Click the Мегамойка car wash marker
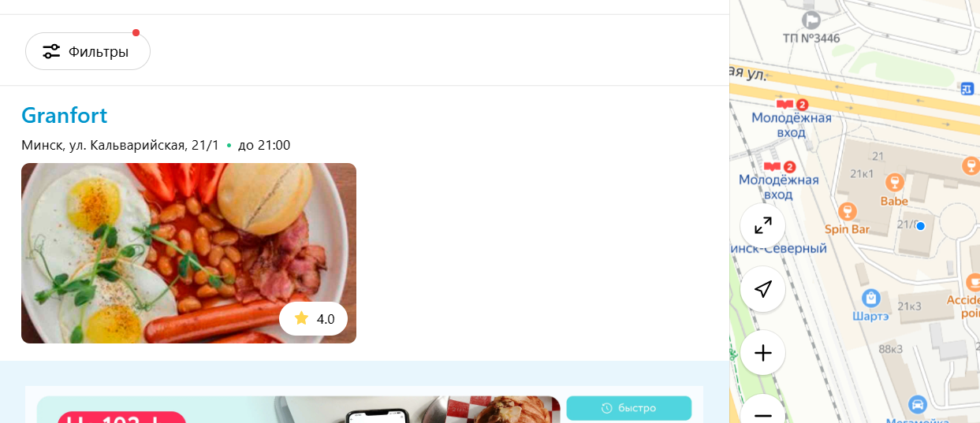Image resolution: width=980 pixels, height=423 pixels. [917, 404]
